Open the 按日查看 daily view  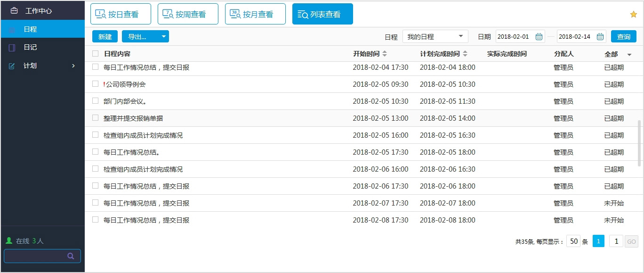[121, 14]
